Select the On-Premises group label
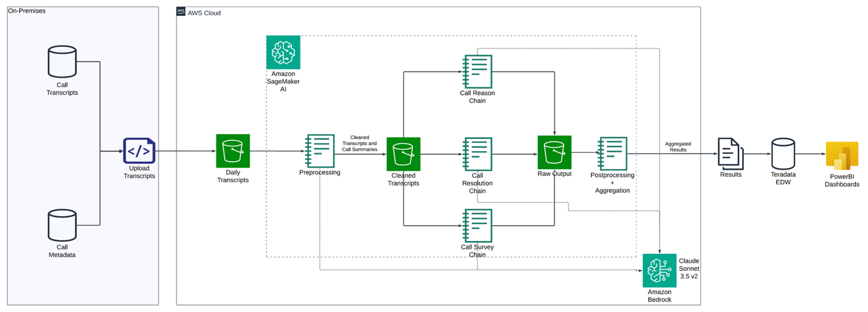Viewport: 868px width, 312px height. pyautogui.click(x=27, y=11)
